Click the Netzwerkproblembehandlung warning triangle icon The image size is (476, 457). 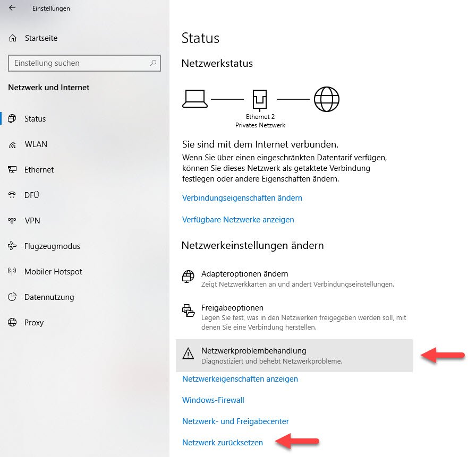tap(188, 354)
